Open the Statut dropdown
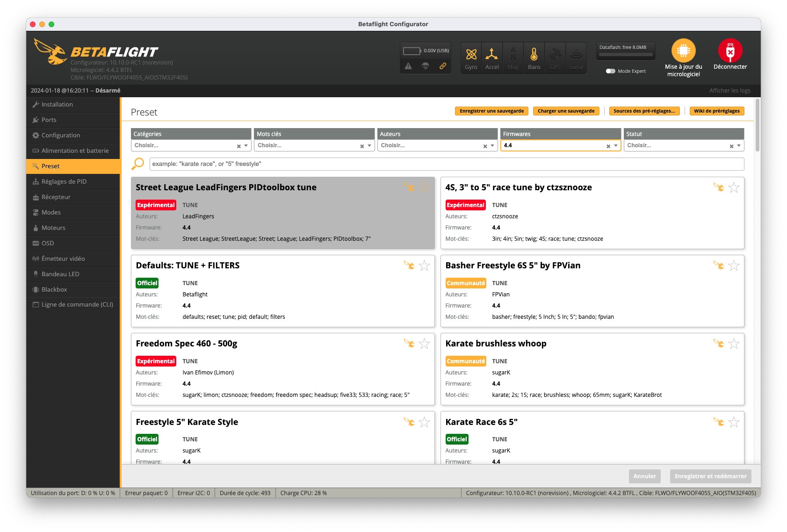The height and width of the screenshot is (532, 787). click(684, 145)
